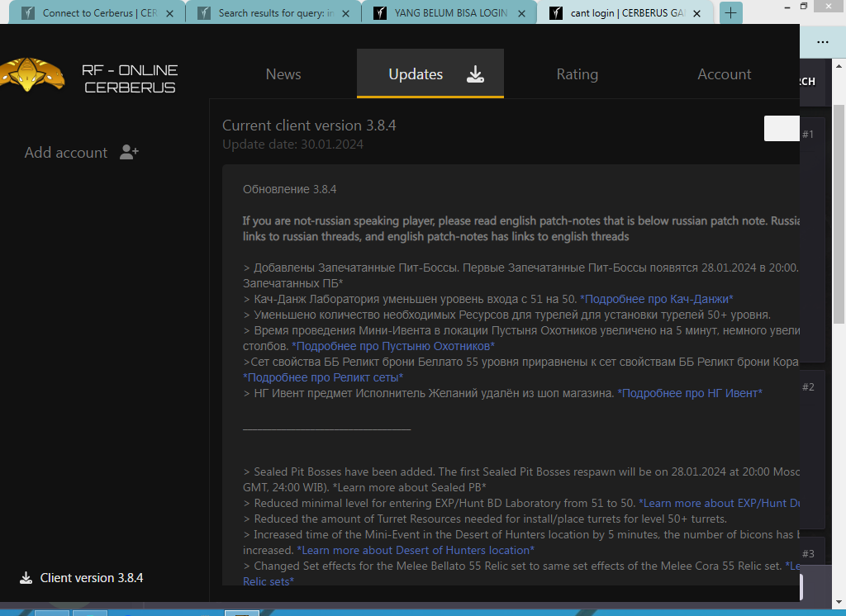Click the 'Client version 3.8.4' label
This screenshot has height=616, width=846.
click(91, 578)
